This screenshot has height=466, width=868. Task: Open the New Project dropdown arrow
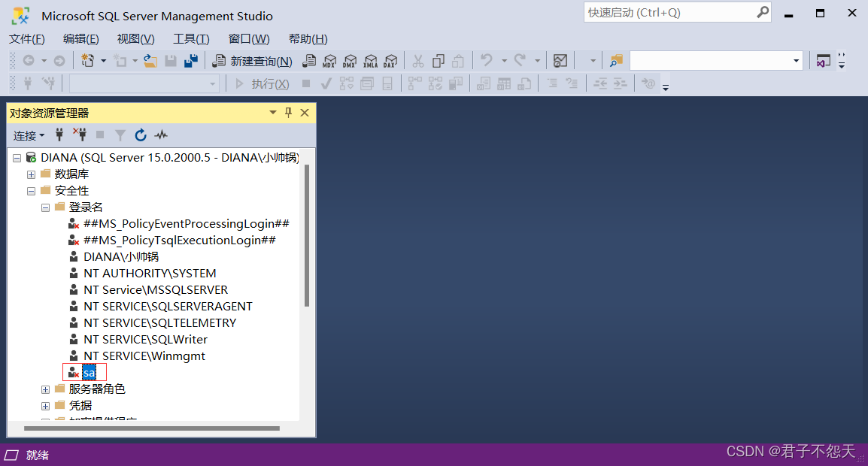[103, 60]
